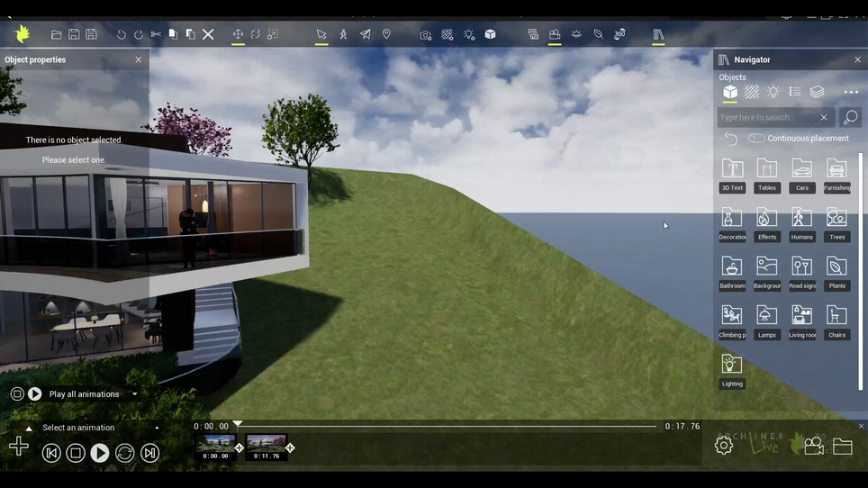The width and height of the screenshot is (868, 488).
Task: Click the second floppy disk Save As icon
Action: point(91,34)
